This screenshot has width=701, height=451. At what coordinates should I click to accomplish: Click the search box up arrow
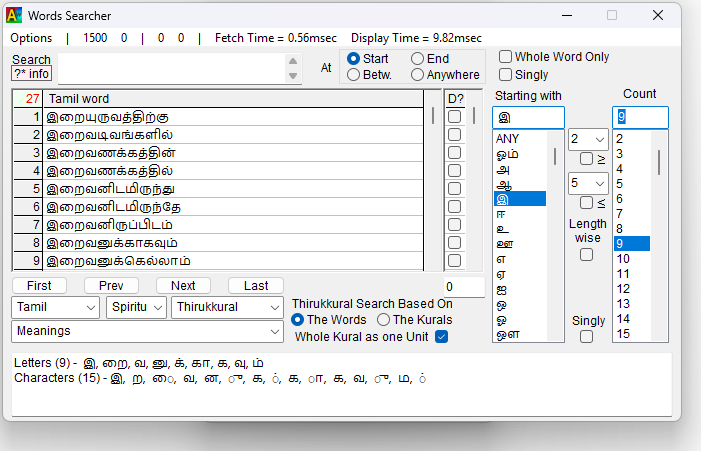(x=293, y=61)
